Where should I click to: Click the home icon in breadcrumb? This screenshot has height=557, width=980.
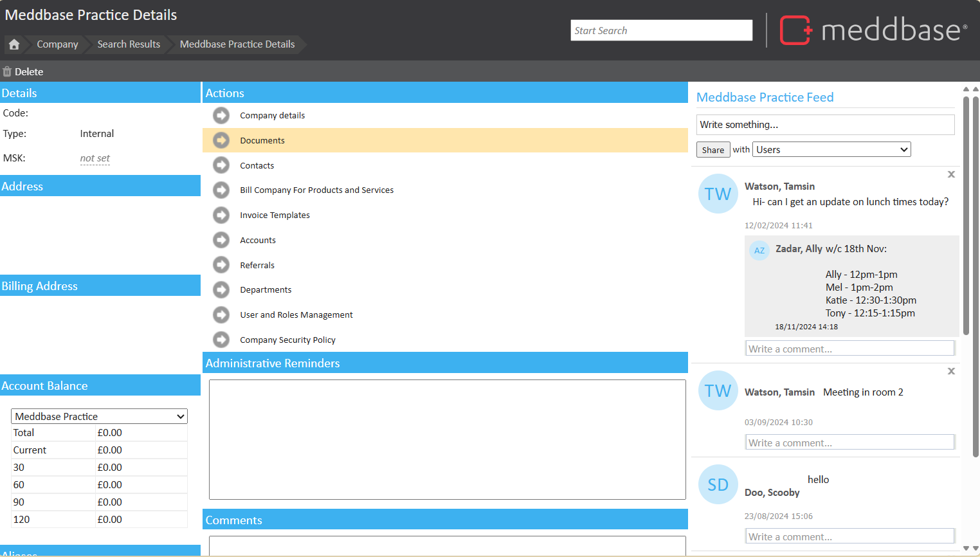[x=14, y=44]
